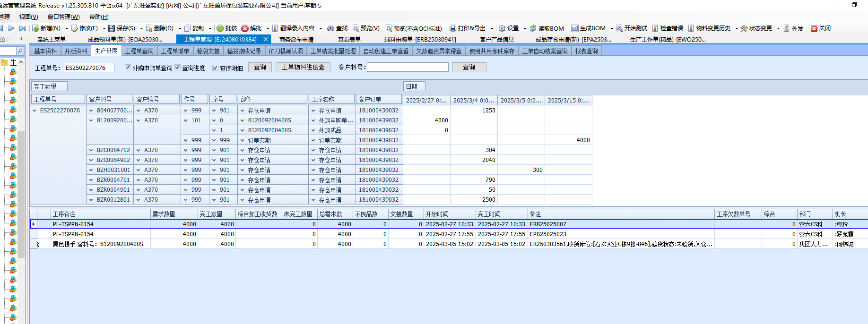Click the 新增(N) add-record icon
The width and height of the screenshot is (868, 324).
35,28
